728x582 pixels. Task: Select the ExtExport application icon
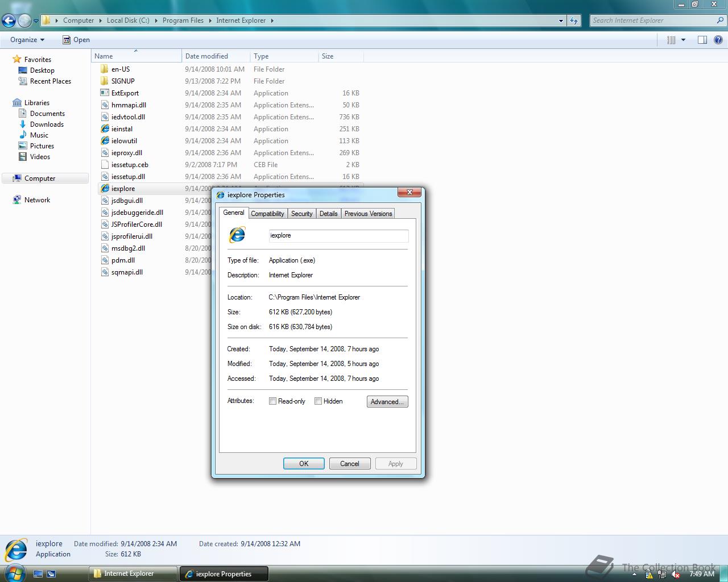[x=105, y=93]
